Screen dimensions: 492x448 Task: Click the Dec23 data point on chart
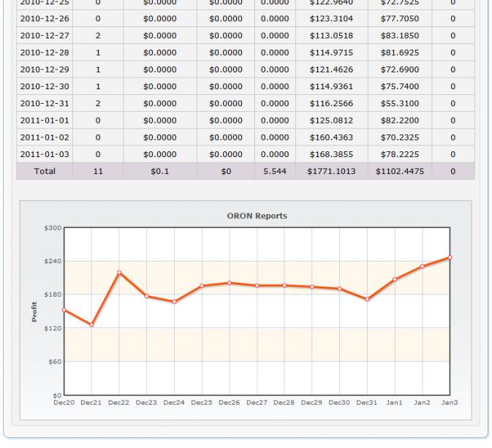(146, 296)
